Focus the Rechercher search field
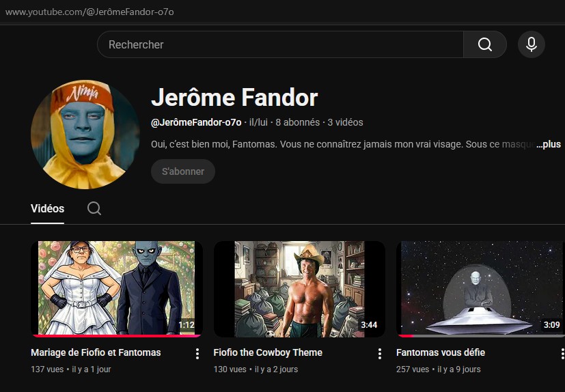 (x=280, y=44)
